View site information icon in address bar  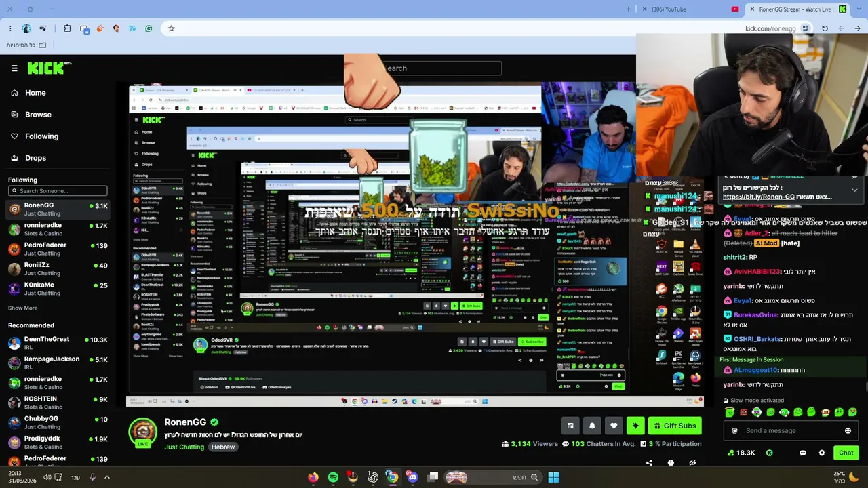(806, 28)
